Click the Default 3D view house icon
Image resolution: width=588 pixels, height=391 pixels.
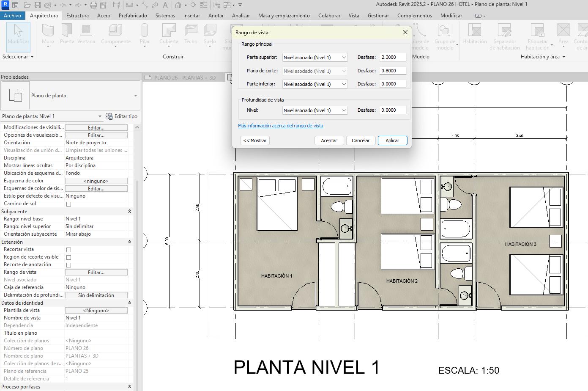click(x=178, y=5)
